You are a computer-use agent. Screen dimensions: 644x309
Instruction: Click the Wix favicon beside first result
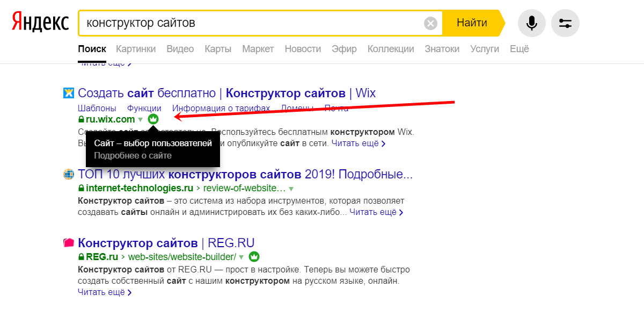(68, 94)
